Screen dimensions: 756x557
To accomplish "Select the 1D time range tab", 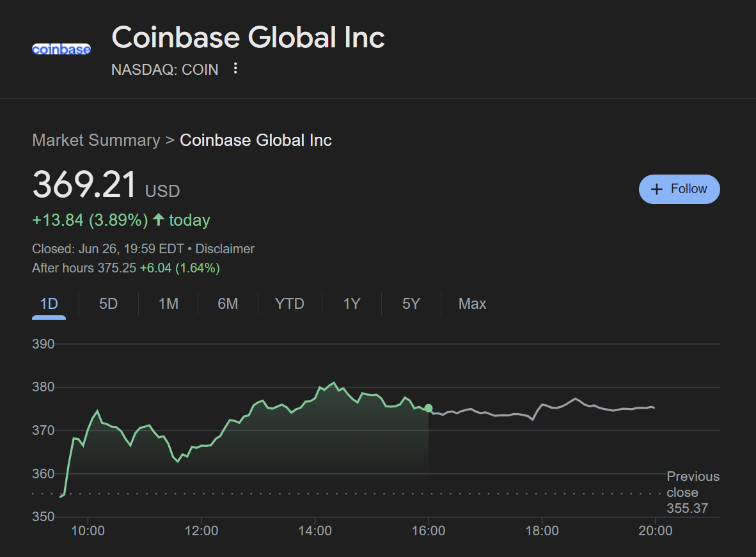I will (x=49, y=304).
